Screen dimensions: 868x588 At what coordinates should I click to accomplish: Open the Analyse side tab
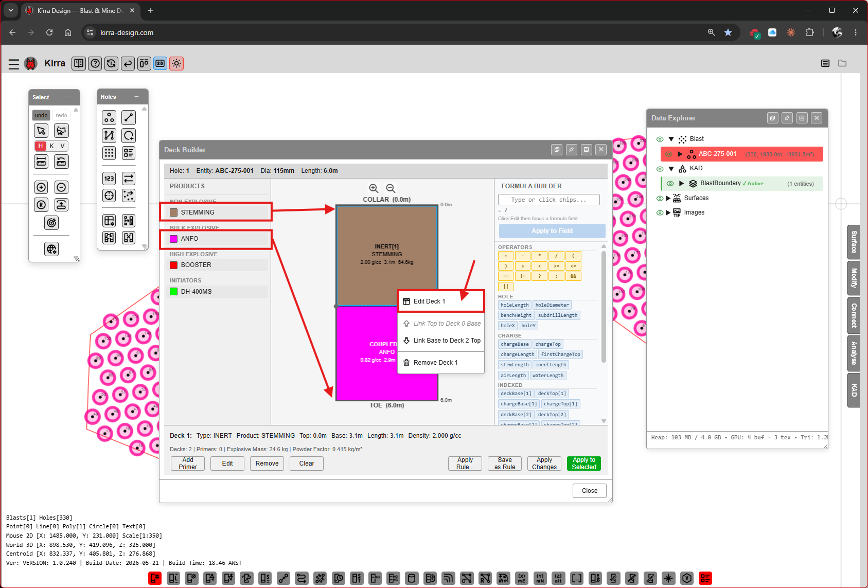[854, 353]
